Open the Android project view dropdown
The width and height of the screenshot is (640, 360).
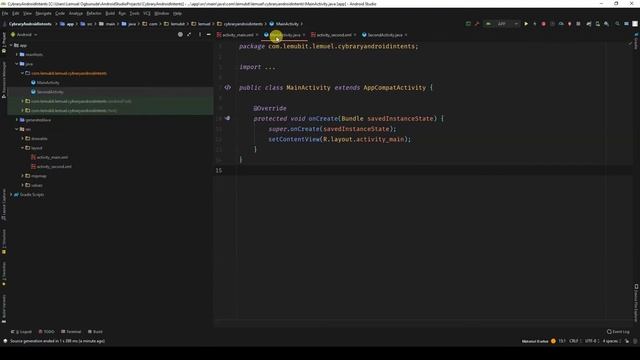pos(24,35)
